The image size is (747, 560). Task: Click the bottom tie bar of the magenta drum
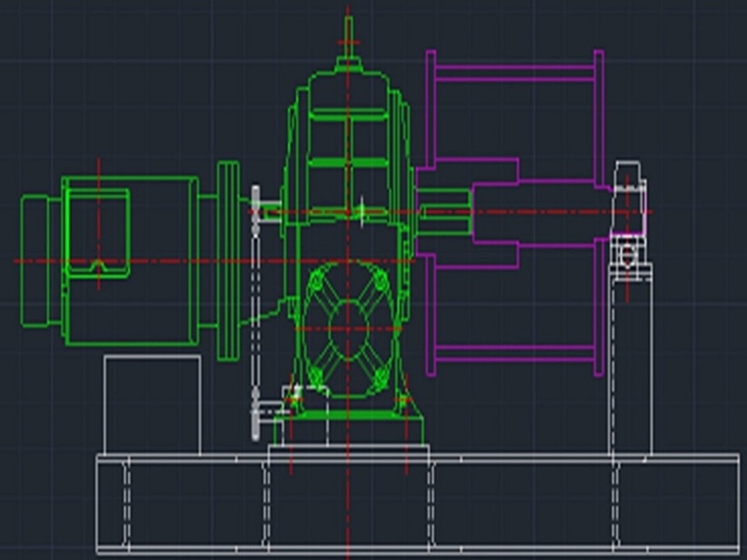click(x=514, y=354)
